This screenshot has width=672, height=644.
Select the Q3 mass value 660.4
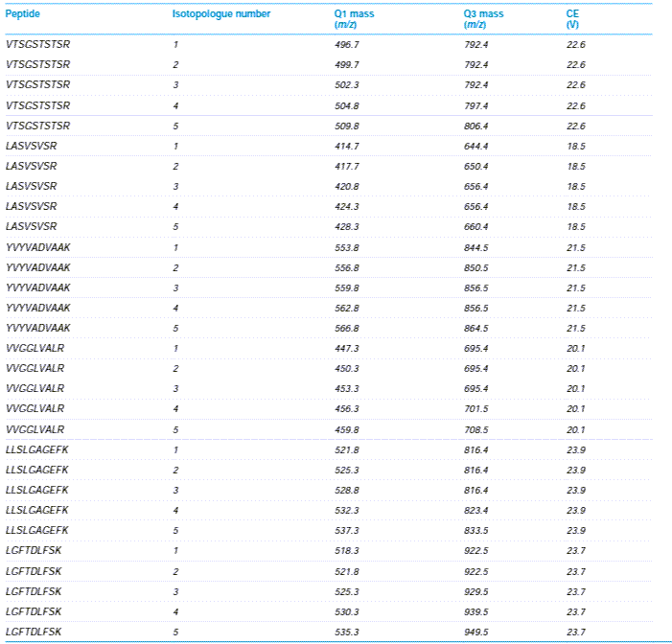point(476,226)
